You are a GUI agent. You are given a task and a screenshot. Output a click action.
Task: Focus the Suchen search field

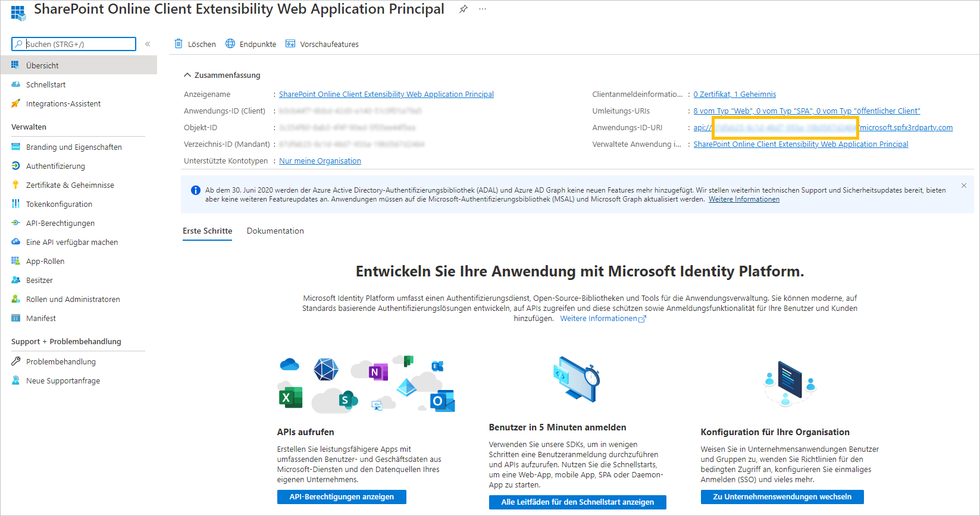(x=74, y=44)
